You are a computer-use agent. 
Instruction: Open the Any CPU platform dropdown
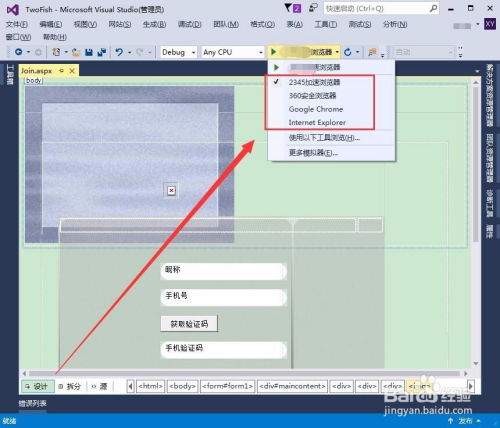tap(233, 52)
